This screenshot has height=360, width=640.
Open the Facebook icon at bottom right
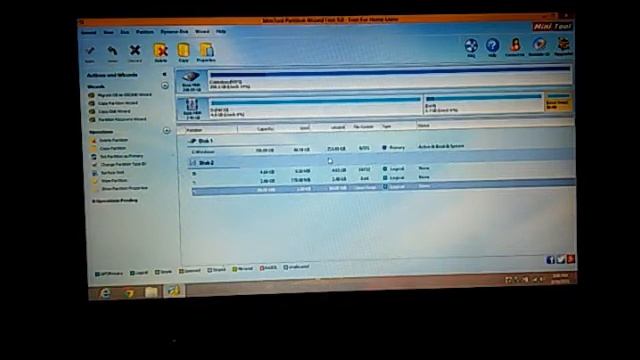coord(550,260)
